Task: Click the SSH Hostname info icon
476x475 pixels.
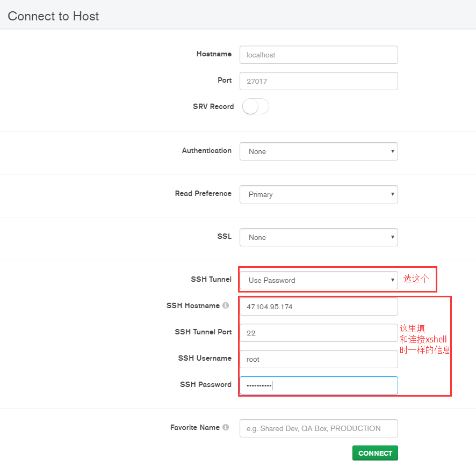Action: [226, 306]
